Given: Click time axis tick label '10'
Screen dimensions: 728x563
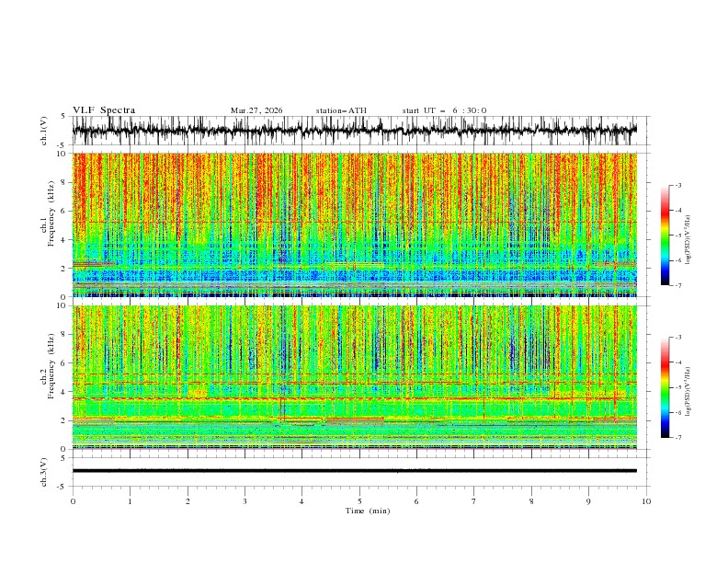Looking at the screenshot, I should [x=646, y=501].
